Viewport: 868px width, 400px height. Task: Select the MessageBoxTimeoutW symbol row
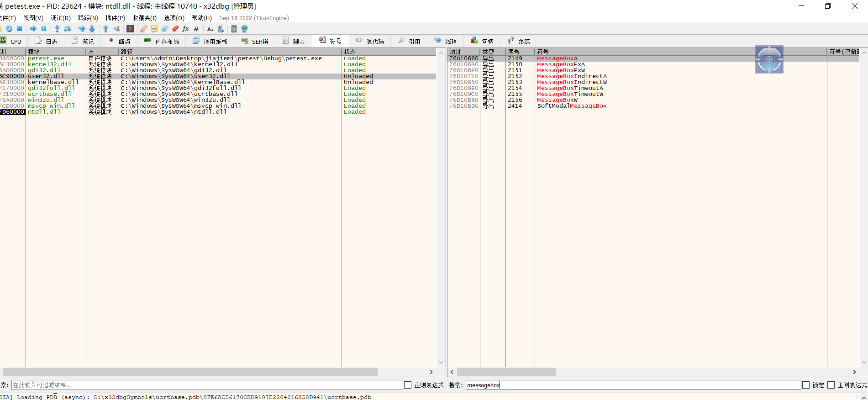click(654, 94)
